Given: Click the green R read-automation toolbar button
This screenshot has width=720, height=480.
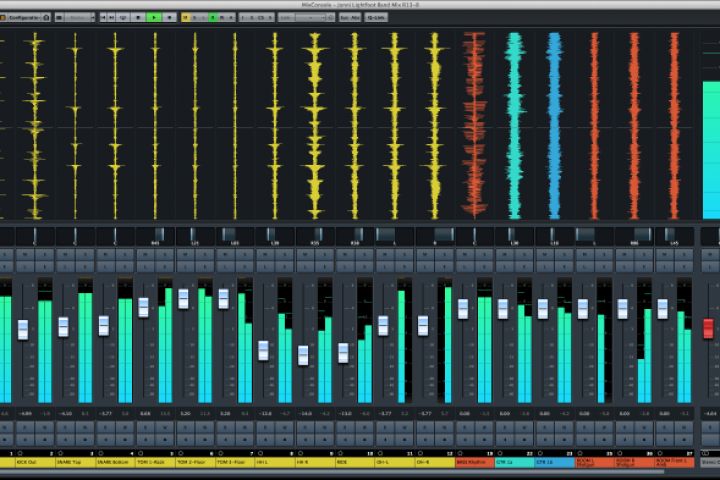Looking at the screenshot, I should tap(213, 17).
